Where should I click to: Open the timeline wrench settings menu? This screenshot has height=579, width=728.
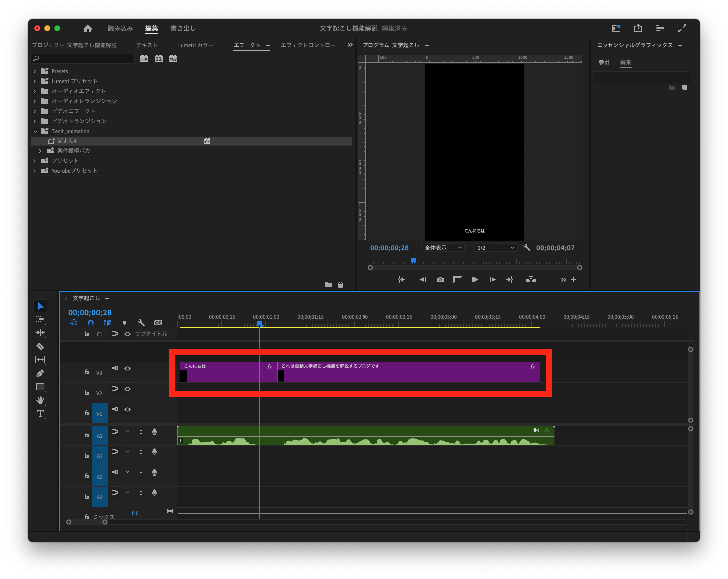point(141,322)
